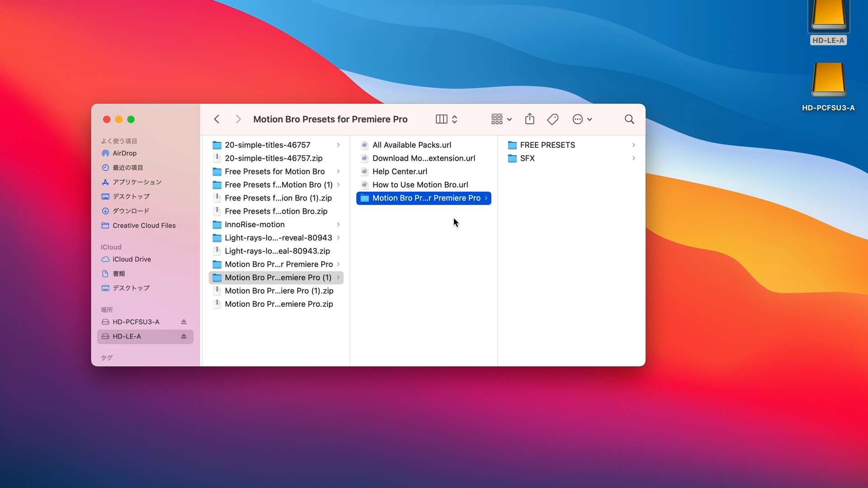Screen dimensions: 868x488
Task: Open Creative Cloud Files in sidebar
Action: pos(145,225)
